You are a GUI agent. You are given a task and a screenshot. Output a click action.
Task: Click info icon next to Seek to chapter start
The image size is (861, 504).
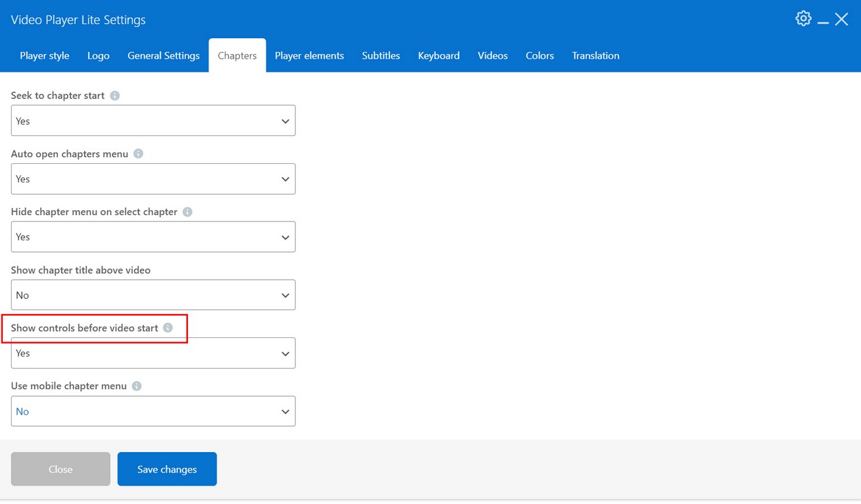115,96
